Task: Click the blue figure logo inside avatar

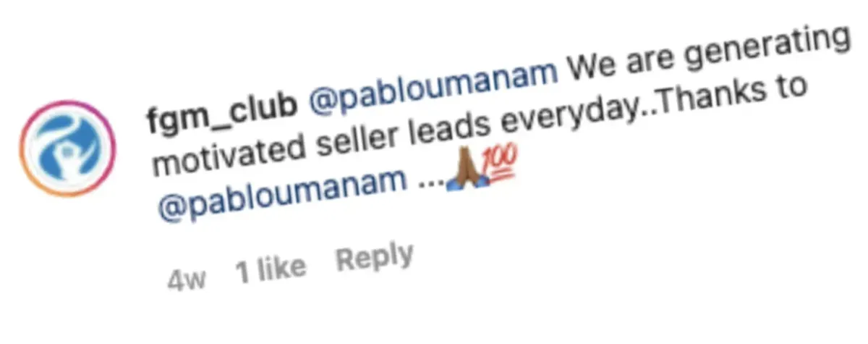Action: [x=67, y=148]
